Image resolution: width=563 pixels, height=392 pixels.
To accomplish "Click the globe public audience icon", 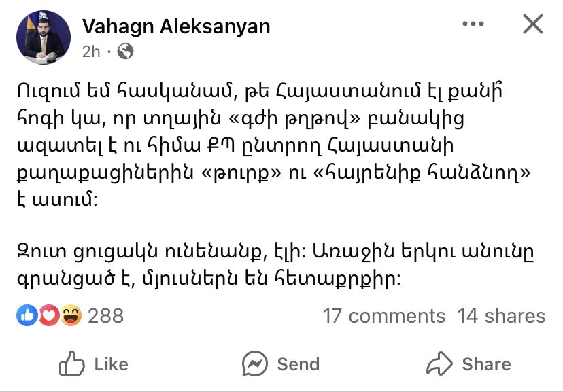I will click(126, 51).
